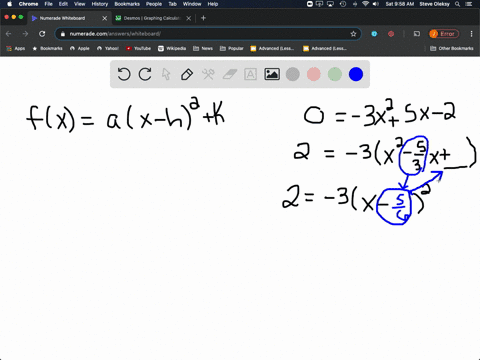480x360 pixels.
Task: Open the Wikipedia bookmark
Action: click(x=172, y=48)
